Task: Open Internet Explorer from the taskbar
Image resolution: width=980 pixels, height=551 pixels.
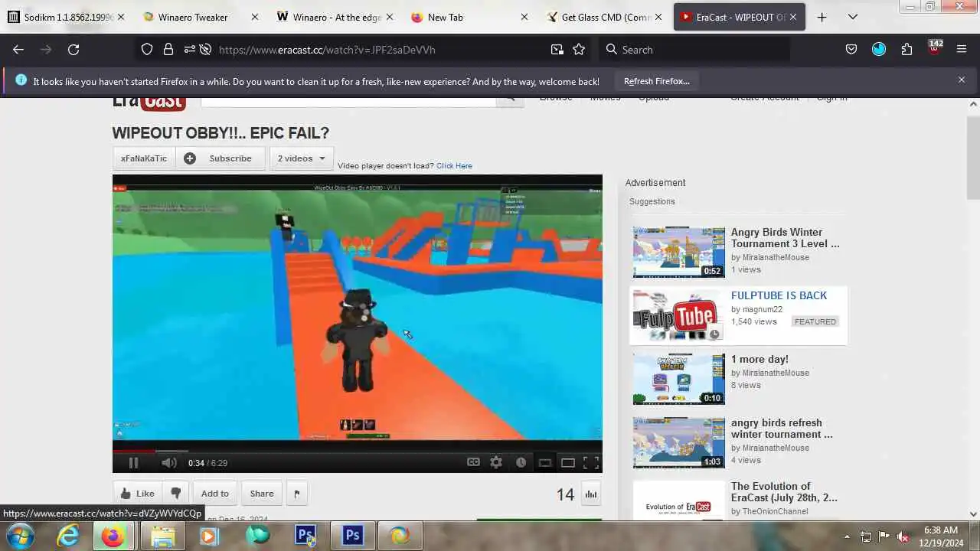Action: tap(69, 536)
